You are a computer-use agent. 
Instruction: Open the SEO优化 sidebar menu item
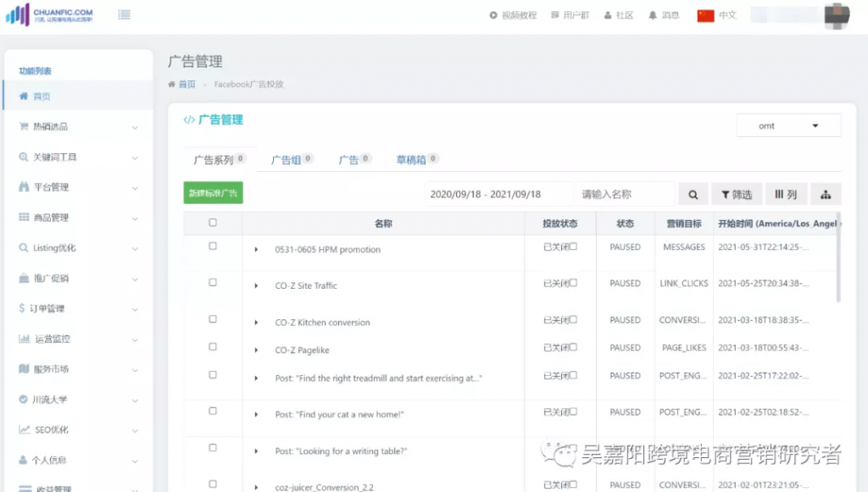click(78, 429)
